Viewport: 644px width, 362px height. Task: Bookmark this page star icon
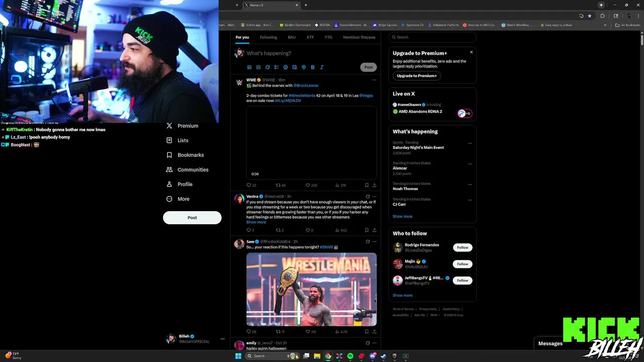[590, 16]
